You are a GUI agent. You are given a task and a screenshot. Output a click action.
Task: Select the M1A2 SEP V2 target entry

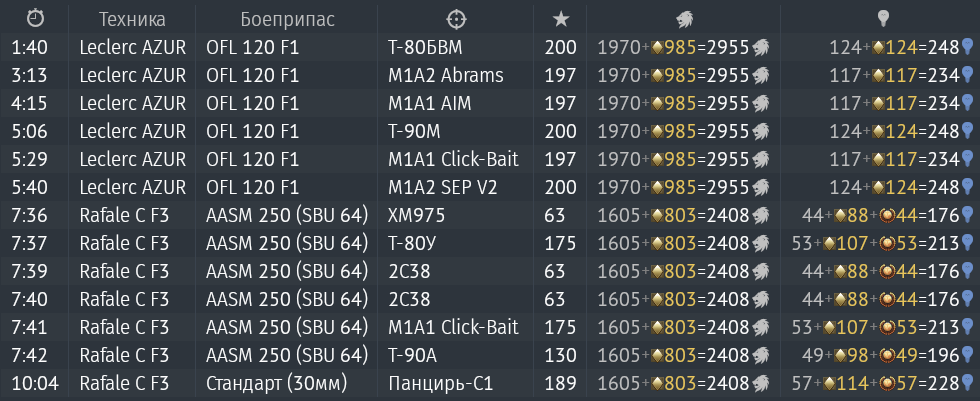(x=442, y=187)
